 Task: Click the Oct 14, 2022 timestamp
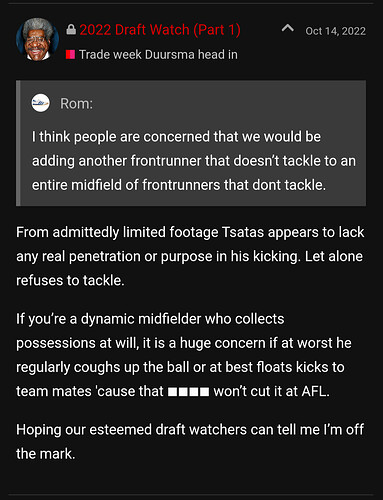pos(336,31)
